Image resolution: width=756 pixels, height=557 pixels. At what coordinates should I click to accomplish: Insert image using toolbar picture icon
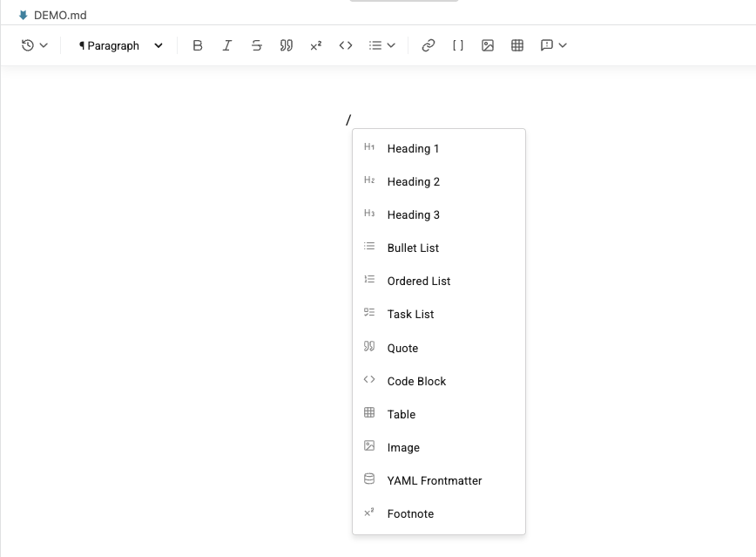pos(488,45)
